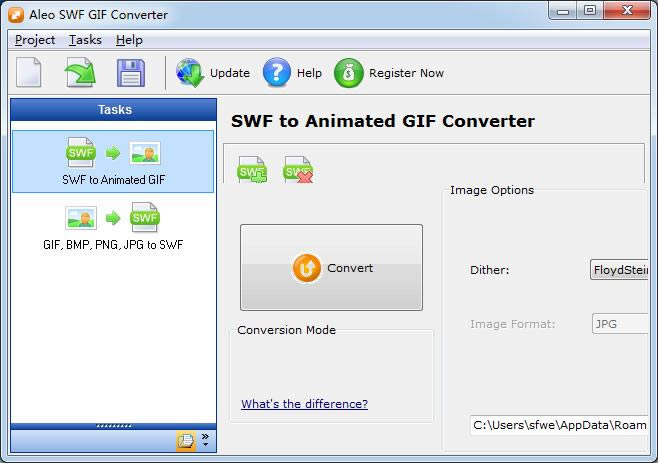Click the output path field C:\Users\sfwe

559,425
